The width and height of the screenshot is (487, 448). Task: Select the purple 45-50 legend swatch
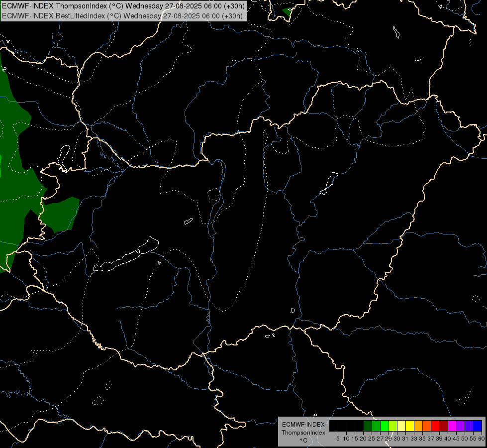(x=461, y=426)
